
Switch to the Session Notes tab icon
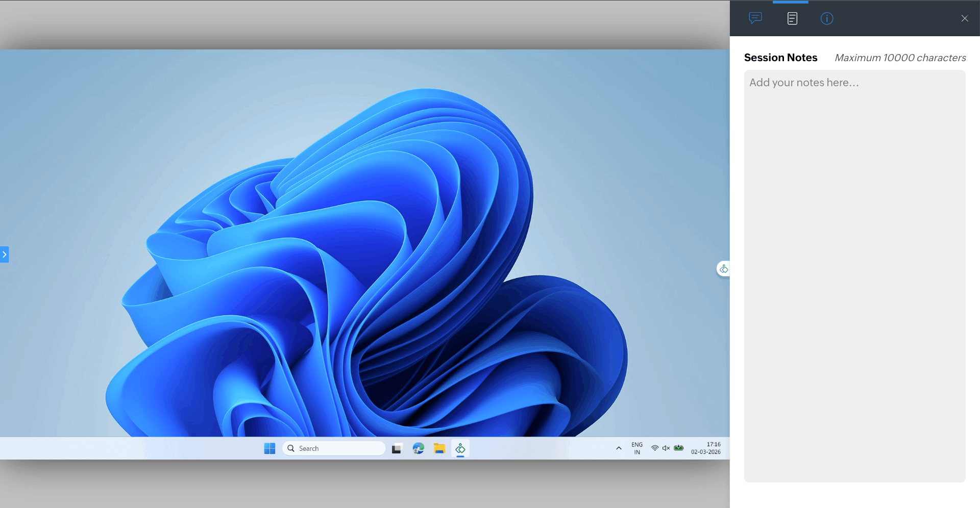pyautogui.click(x=792, y=18)
